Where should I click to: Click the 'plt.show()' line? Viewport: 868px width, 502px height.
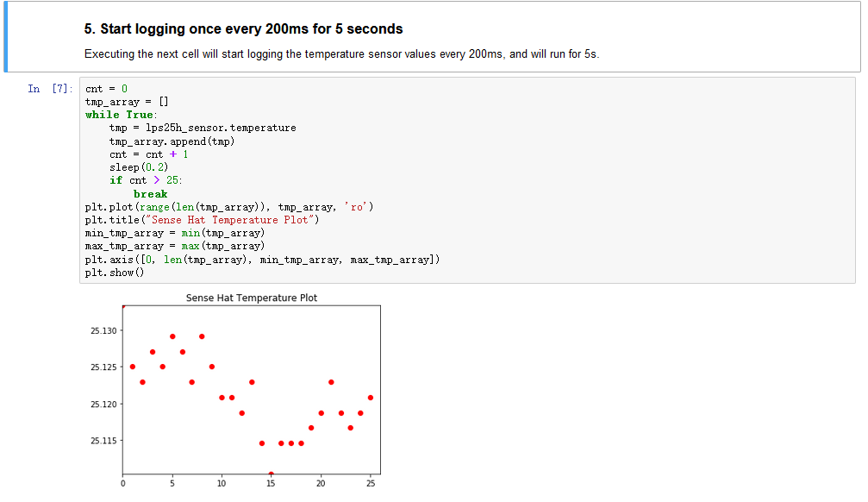[x=115, y=273]
